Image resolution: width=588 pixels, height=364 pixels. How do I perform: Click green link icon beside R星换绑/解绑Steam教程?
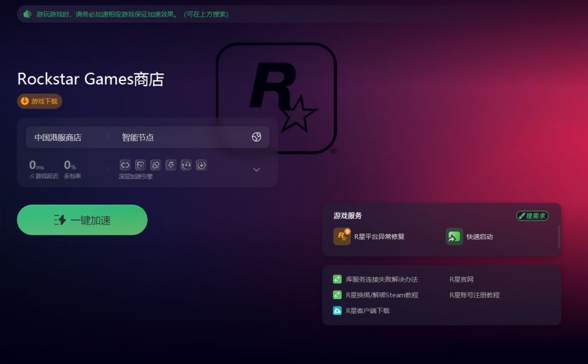coord(337,295)
